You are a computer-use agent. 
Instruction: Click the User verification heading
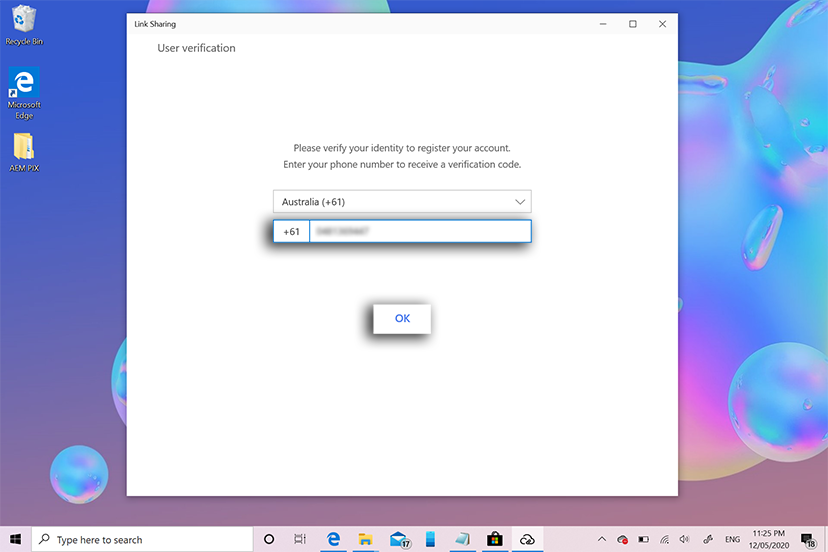196,48
